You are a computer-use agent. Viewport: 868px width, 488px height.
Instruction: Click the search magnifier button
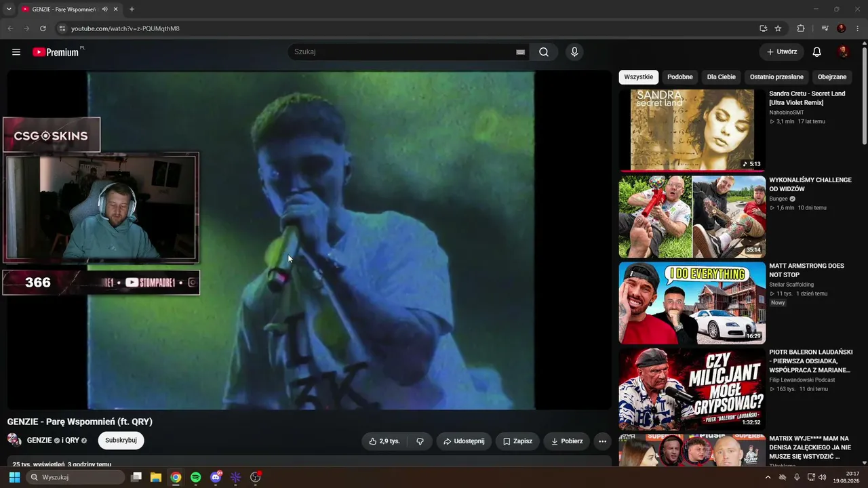point(544,52)
